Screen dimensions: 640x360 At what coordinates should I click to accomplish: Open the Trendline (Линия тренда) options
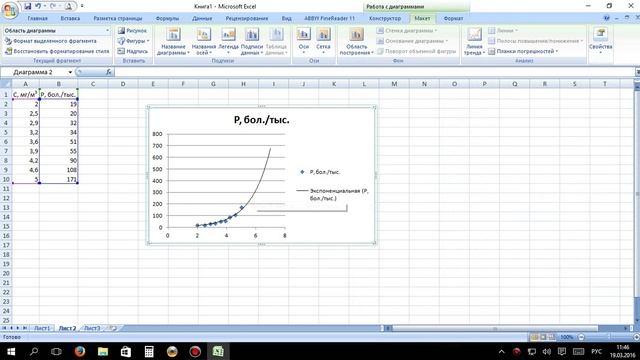(474, 42)
